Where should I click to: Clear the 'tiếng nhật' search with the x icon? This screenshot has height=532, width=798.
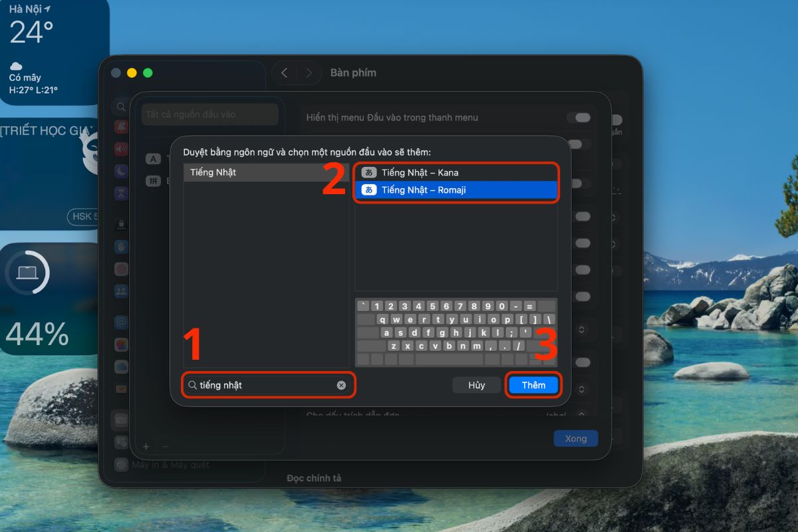pos(341,385)
